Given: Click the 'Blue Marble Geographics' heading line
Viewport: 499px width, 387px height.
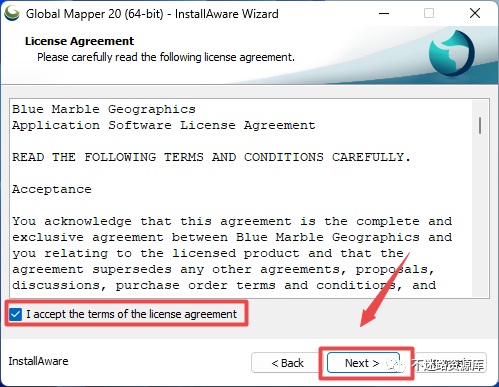Looking at the screenshot, I should (x=104, y=109).
